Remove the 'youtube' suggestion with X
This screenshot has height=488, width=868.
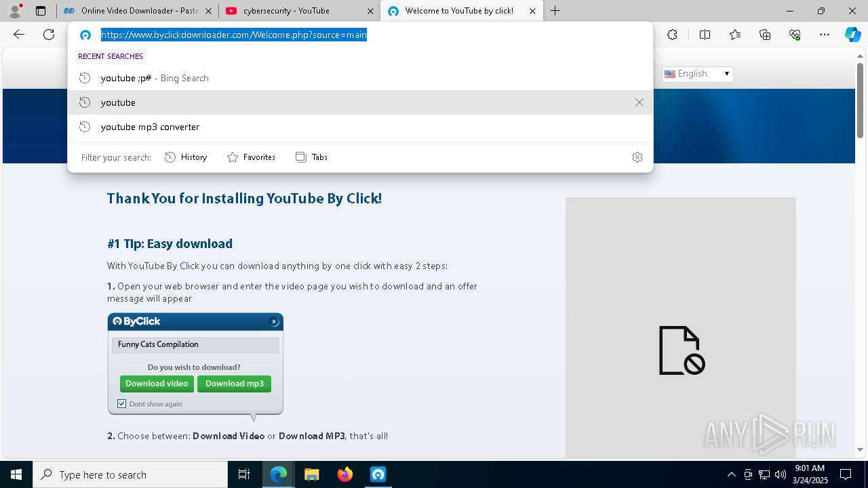(639, 102)
